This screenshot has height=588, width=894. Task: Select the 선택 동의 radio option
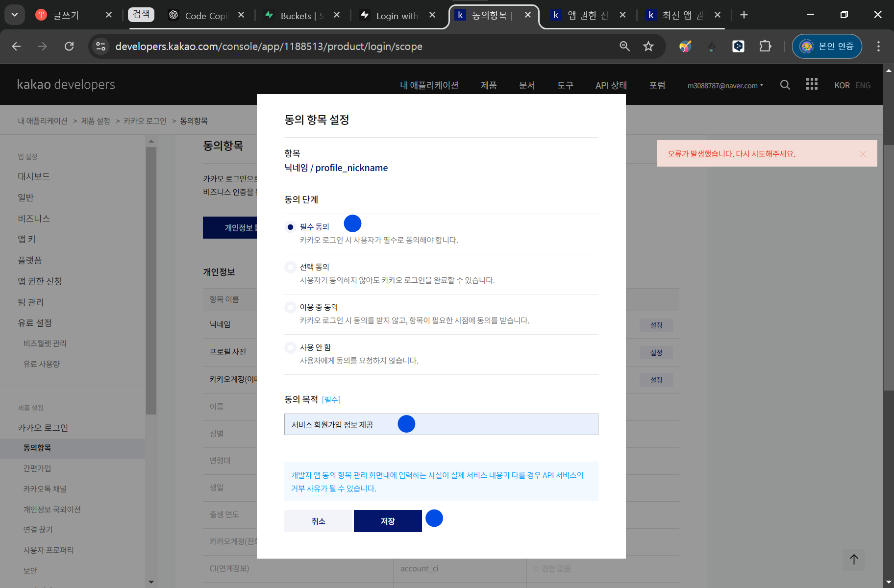click(x=290, y=267)
